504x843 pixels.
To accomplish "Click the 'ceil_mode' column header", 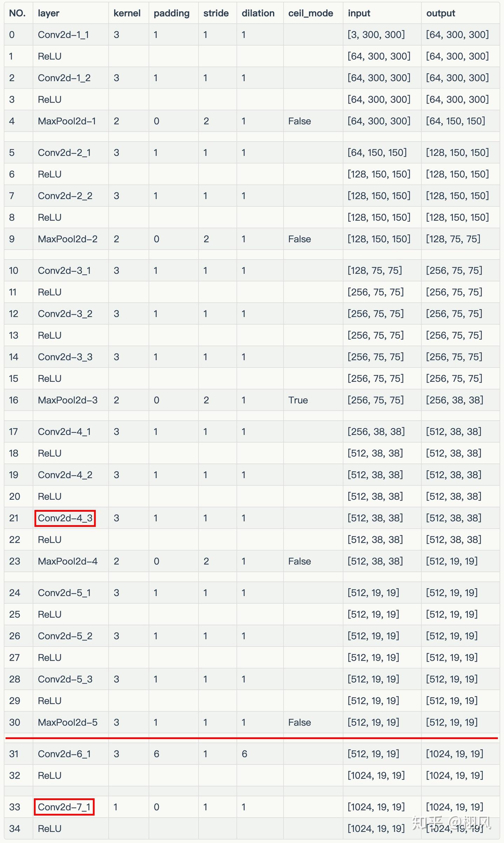I will tap(310, 13).
